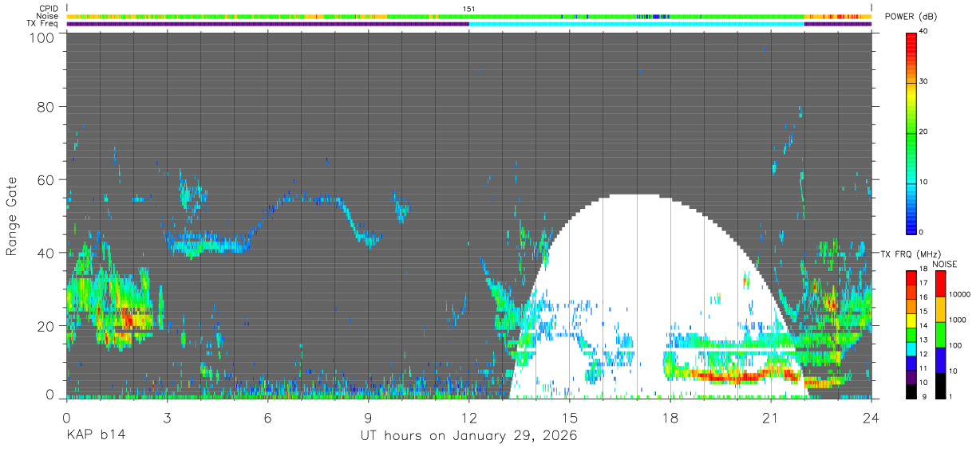Image resolution: width=980 pixels, height=452 pixels.
Task: Click the 24 hour tick label
Action: pos(871,417)
